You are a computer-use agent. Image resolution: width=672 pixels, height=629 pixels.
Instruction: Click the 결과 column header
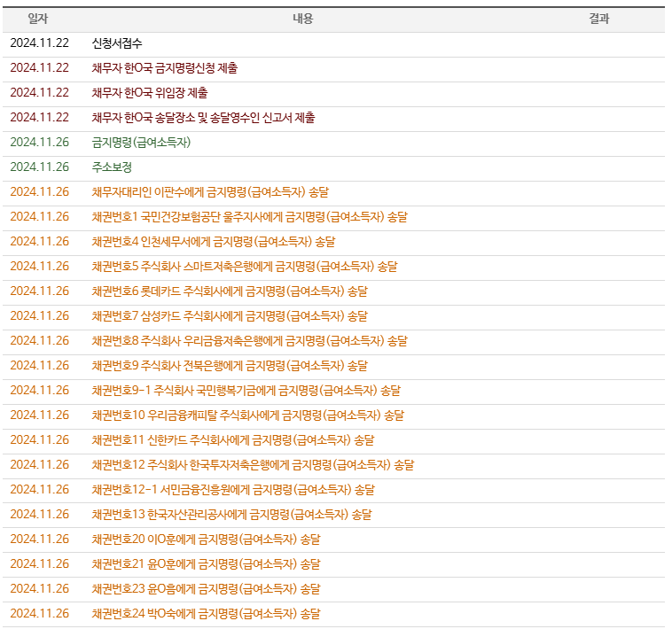(x=598, y=19)
